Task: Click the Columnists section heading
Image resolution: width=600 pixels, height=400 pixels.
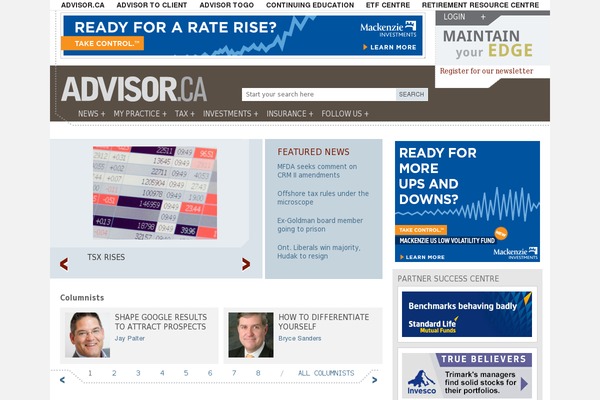Action: pyautogui.click(x=82, y=298)
